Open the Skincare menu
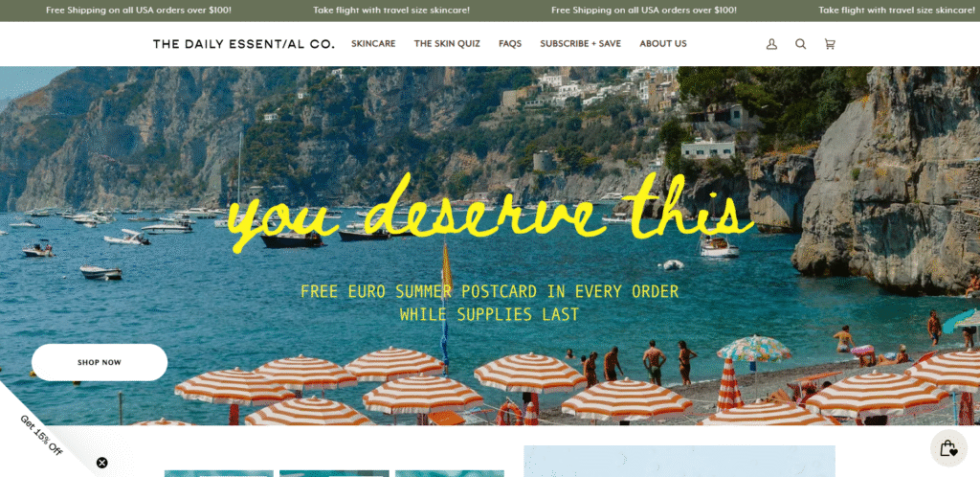Viewport: 980px width, 477px height. click(373, 44)
